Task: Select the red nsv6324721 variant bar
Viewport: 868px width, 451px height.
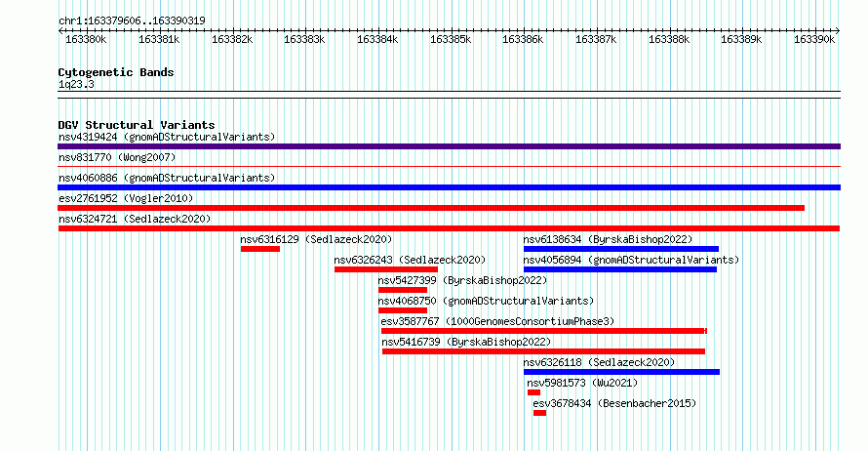Action: (449, 228)
